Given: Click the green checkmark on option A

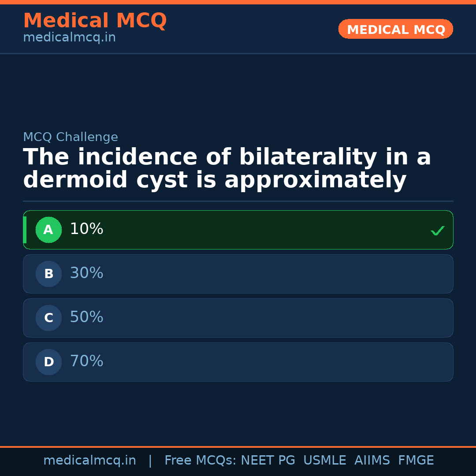Looking at the screenshot, I should (437, 231).
